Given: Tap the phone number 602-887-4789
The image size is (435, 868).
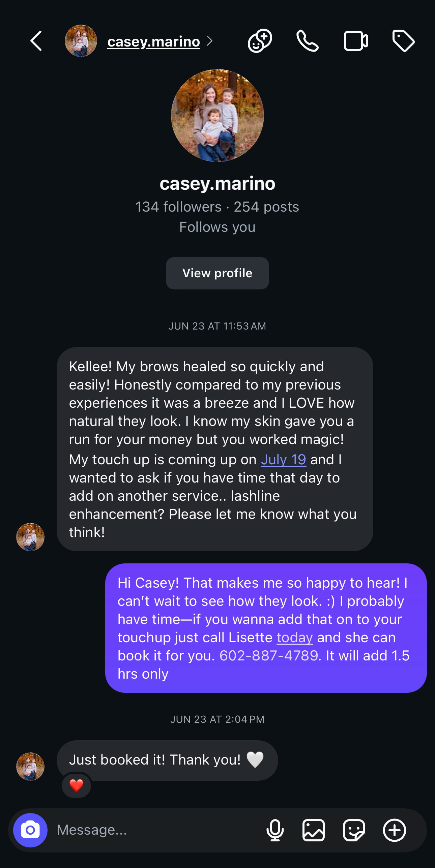Looking at the screenshot, I should pos(269,656).
